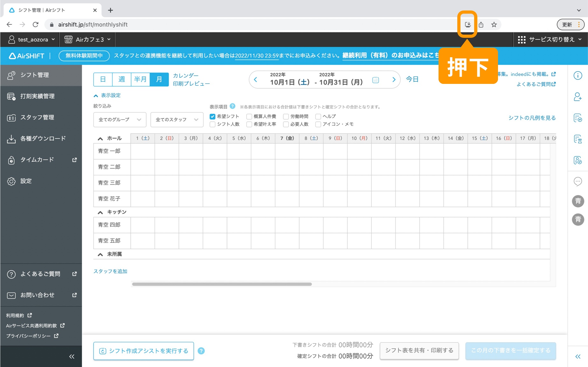Viewport: 588px width, 367px height.
Task: Uncheck the 希望シフト checkbox
Action: pyautogui.click(x=212, y=116)
